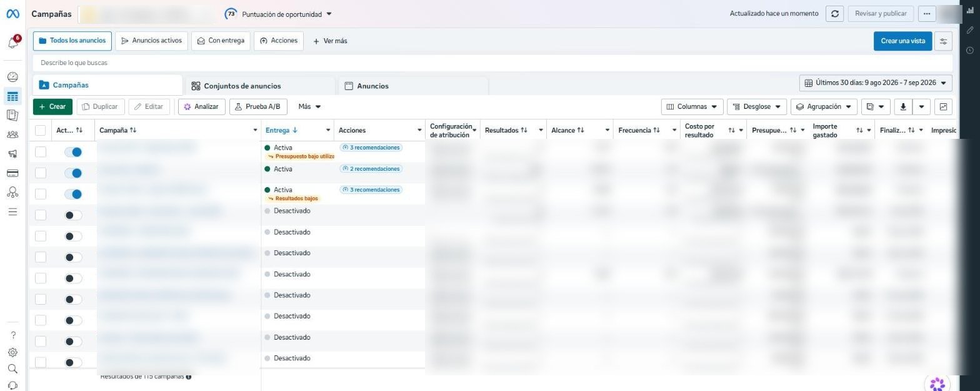The height and width of the screenshot is (391, 980).
Task: Turn off the Presupuesto bajo campaign switch
Action: click(x=73, y=152)
